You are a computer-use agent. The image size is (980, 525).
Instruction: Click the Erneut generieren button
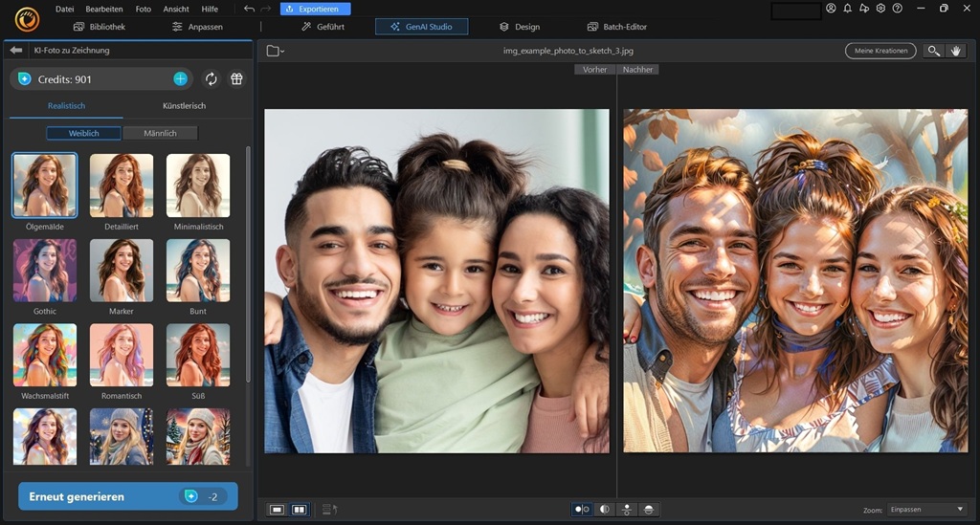(x=127, y=496)
